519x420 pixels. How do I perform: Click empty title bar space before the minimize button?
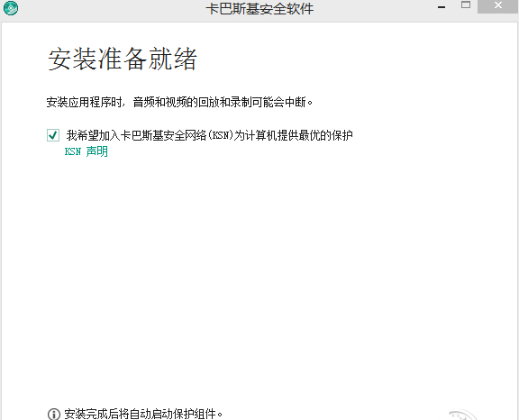click(374, 9)
